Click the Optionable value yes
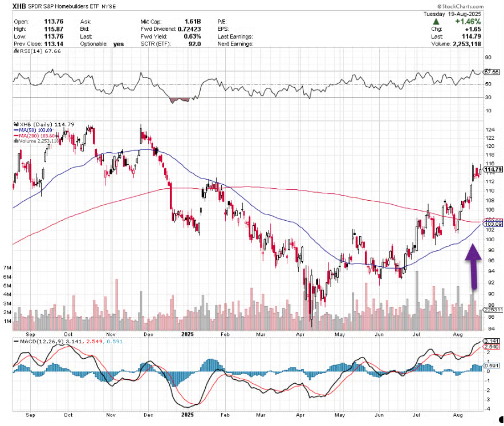Image resolution: width=504 pixels, height=426 pixels. (x=119, y=44)
